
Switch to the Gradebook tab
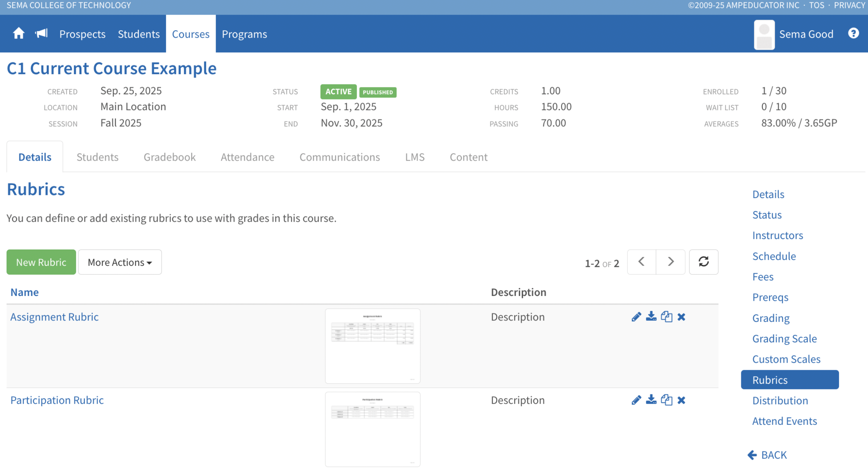tap(169, 157)
